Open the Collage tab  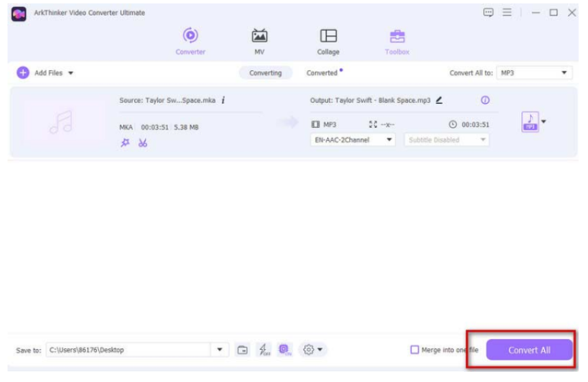pyautogui.click(x=328, y=41)
